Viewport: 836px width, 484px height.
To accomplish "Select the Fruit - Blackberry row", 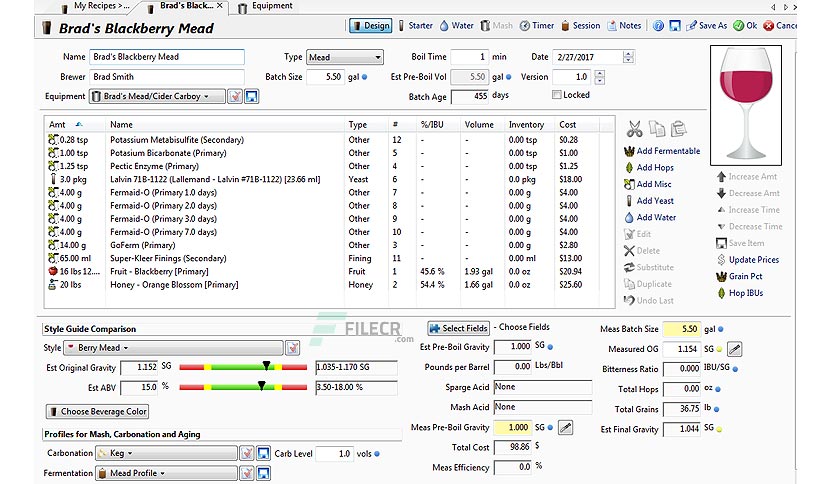I will 329,271.
